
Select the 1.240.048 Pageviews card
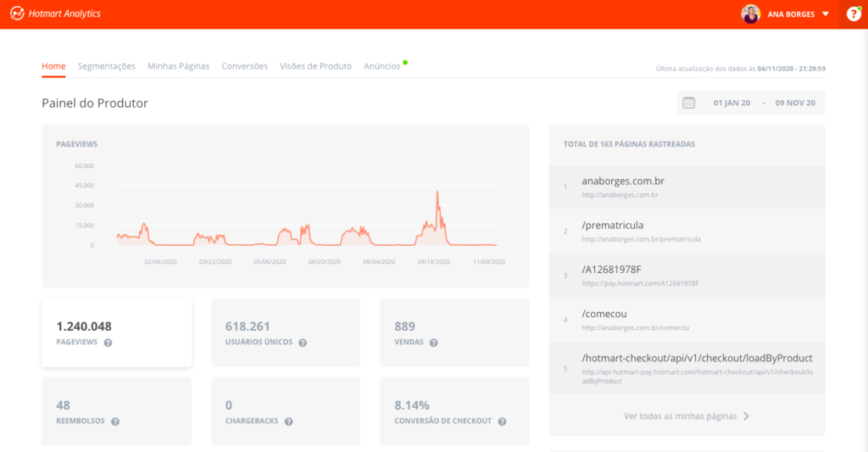[x=117, y=332]
